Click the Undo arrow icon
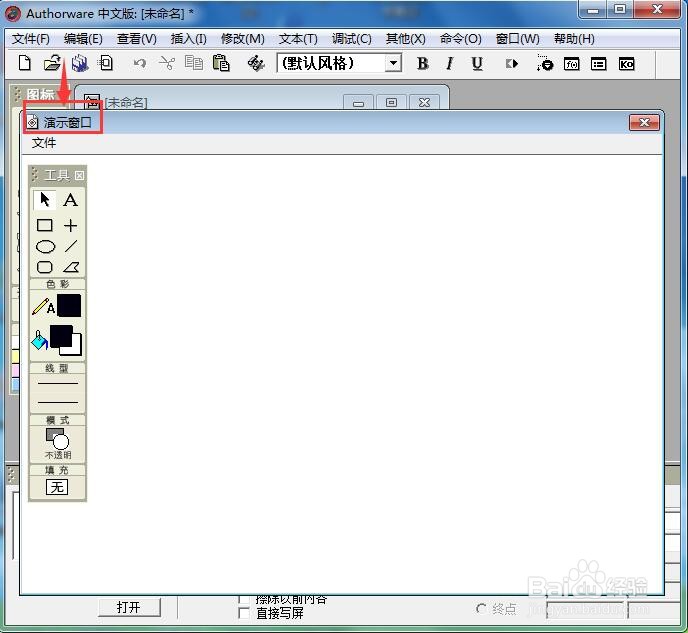This screenshot has width=688, height=633. 140,64
